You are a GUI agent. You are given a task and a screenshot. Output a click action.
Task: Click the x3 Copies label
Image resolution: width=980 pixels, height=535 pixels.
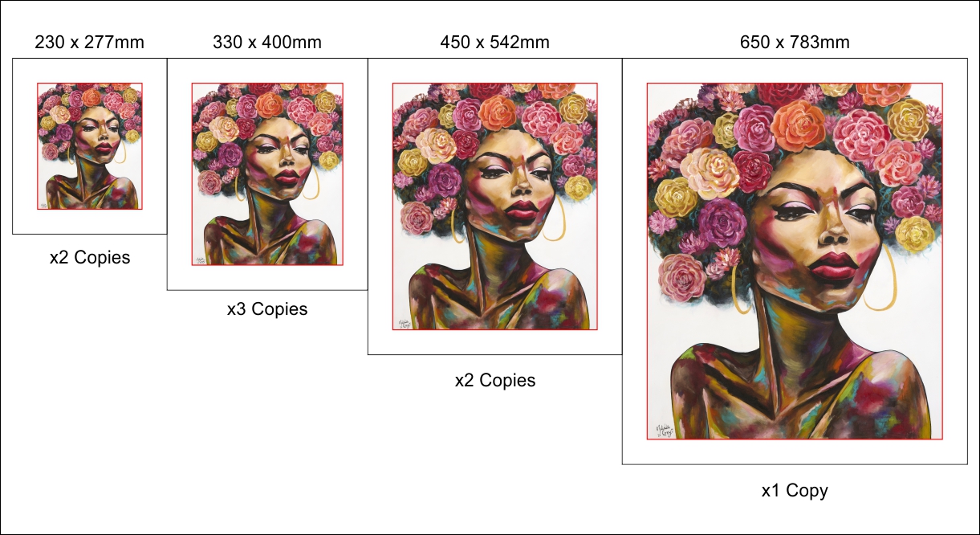(267, 309)
